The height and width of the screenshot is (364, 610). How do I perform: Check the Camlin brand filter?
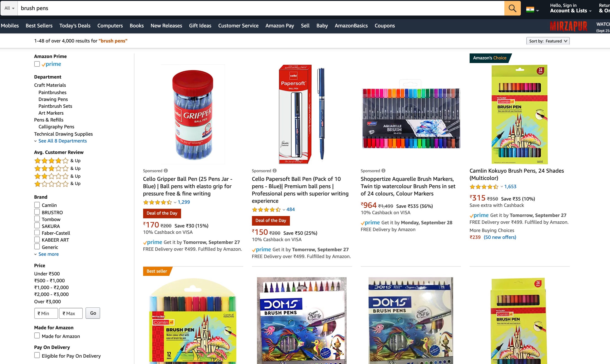click(37, 205)
